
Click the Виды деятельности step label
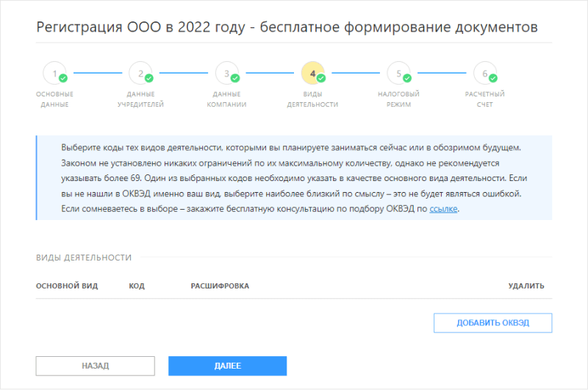(x=313, y=99)
